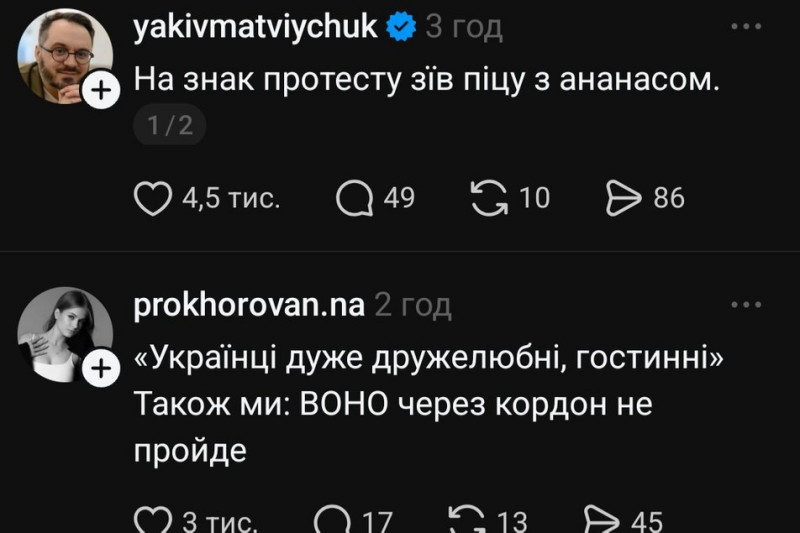The height and width of the screenshot is (533, 800).
Task: Expand the 1/2 thread indicator
Action: tap(169, 126)
